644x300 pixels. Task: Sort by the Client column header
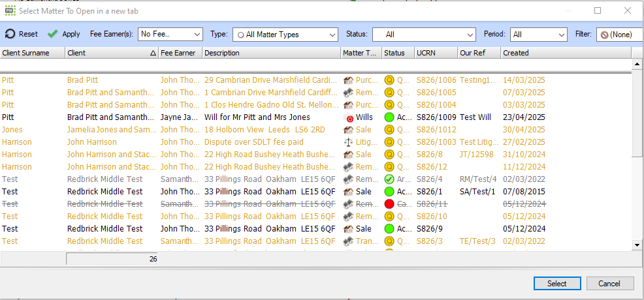point(111,53)
